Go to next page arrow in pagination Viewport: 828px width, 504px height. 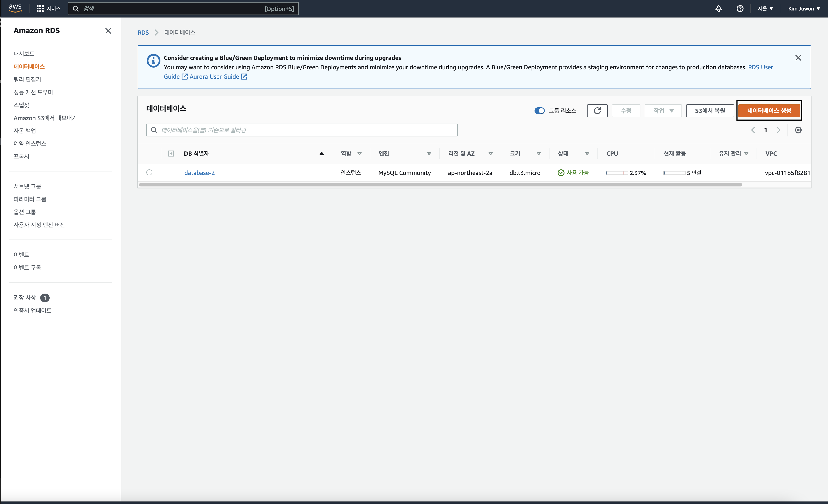click(778, 130)
